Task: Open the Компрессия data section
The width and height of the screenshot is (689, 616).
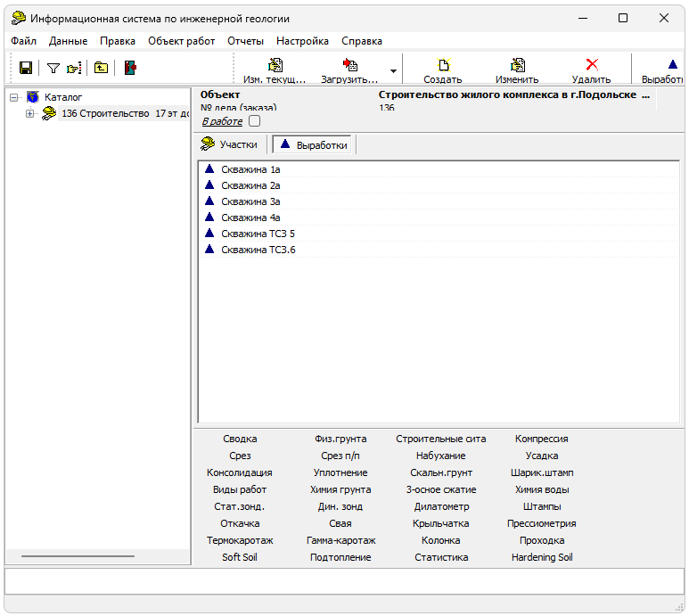Action: (x=542, y=439)
